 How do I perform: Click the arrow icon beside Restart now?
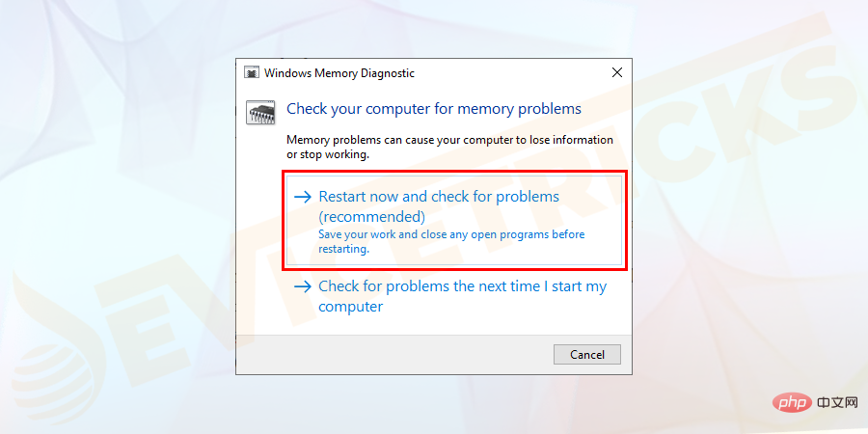tap(303, 197)
